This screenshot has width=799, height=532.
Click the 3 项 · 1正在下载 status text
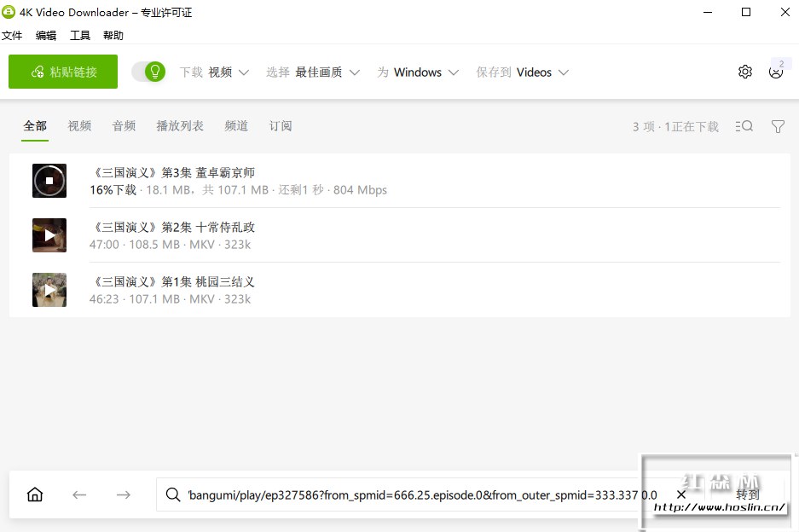pyautogui.click(x=675, y=126)
